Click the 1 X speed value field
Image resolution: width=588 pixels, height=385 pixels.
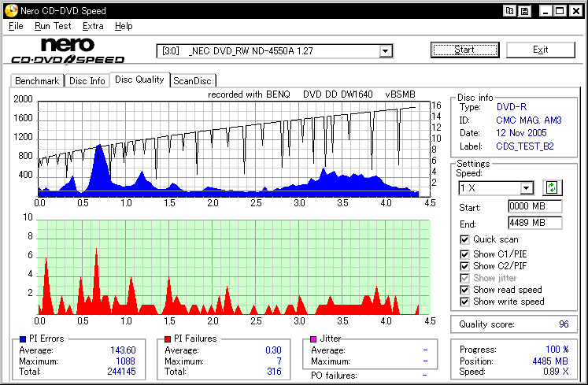tap(490, 188)
